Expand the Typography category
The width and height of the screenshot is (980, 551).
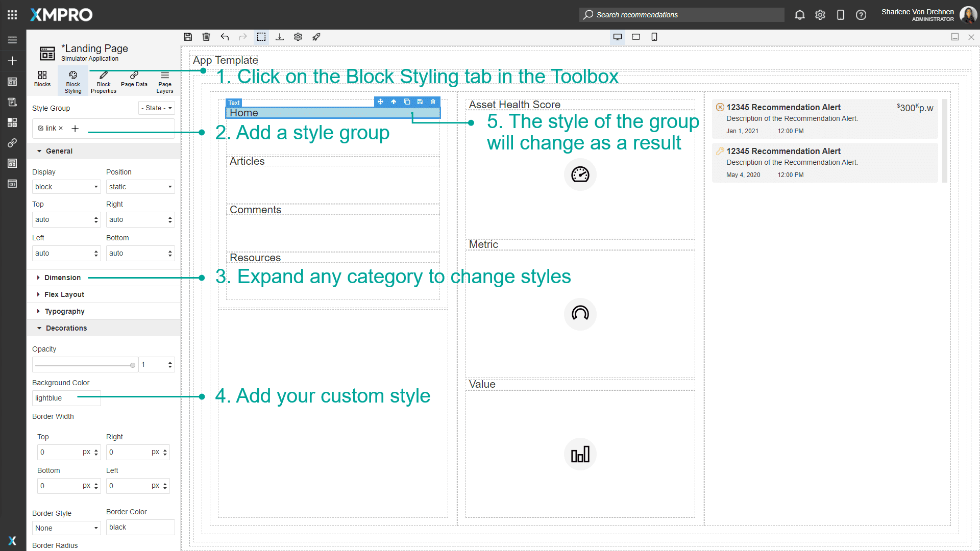64,311
